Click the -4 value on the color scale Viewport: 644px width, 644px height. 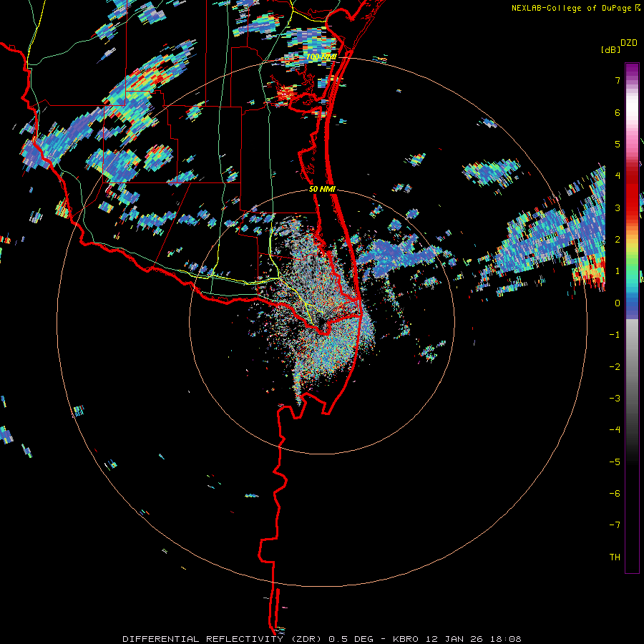pyautogui.click(x=615, y=430)
